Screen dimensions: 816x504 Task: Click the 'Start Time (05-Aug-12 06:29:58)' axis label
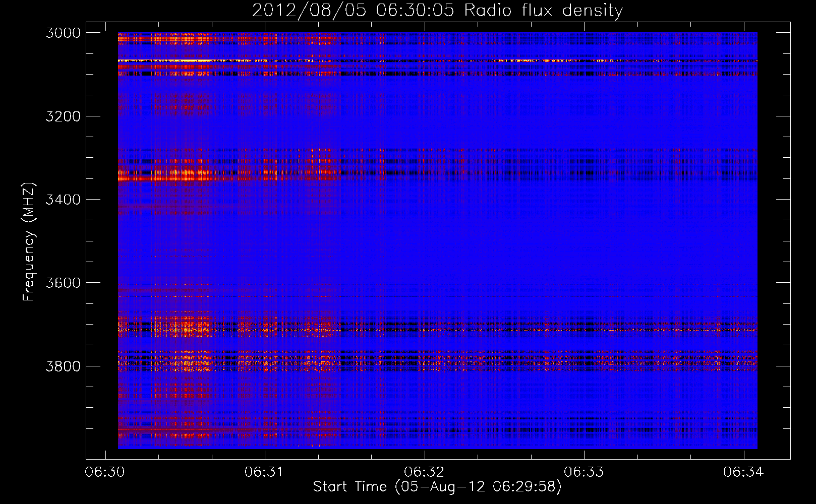tap(437, 487)
